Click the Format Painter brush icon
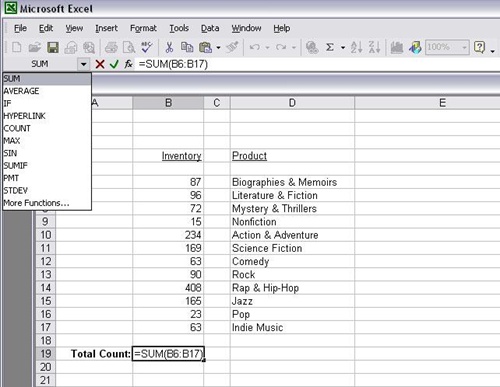Viewport: 500px width, 387px height. (x=232, y=47)
